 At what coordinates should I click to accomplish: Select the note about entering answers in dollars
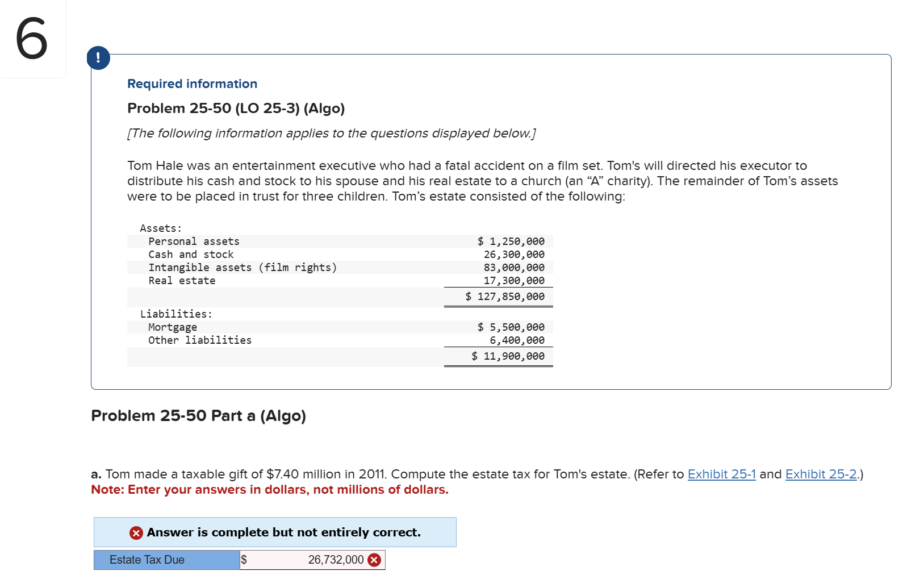pos(269,489)
